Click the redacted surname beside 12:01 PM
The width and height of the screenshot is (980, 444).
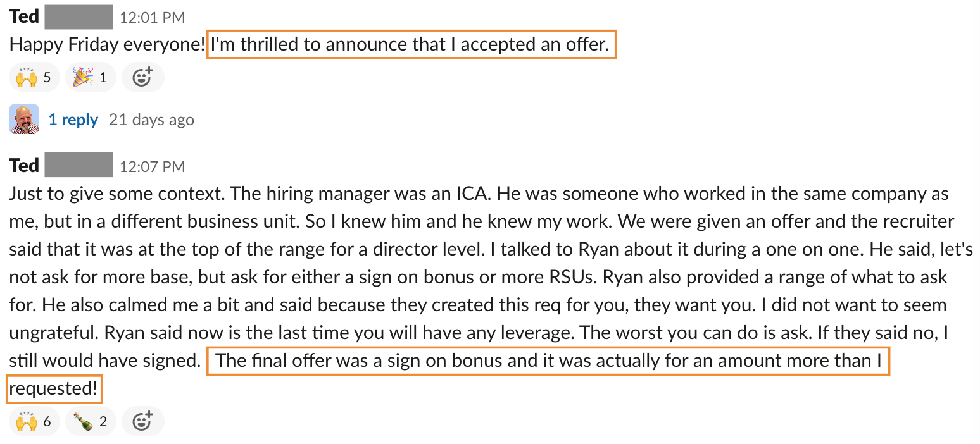tap(79, 16)
